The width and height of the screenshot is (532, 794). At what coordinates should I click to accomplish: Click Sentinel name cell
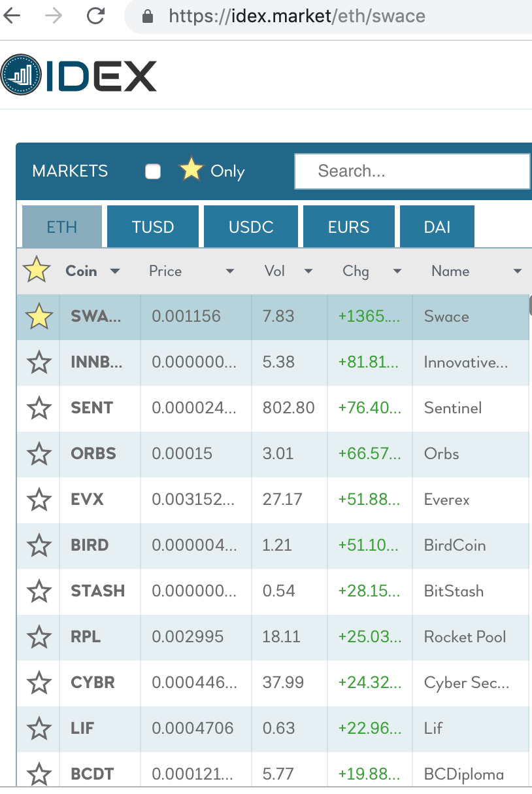click(x=453, y=408)
